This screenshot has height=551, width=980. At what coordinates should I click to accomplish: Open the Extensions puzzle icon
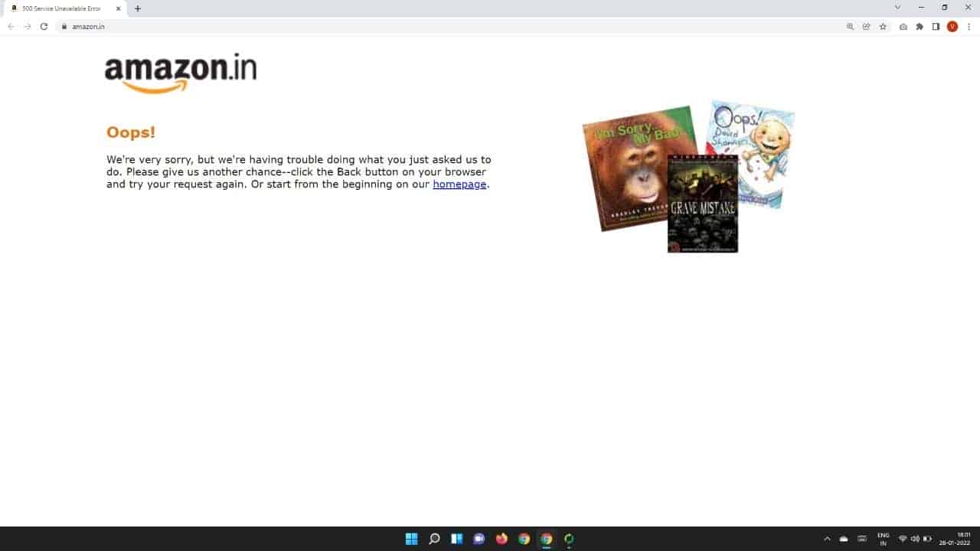[x=920, y=26]
